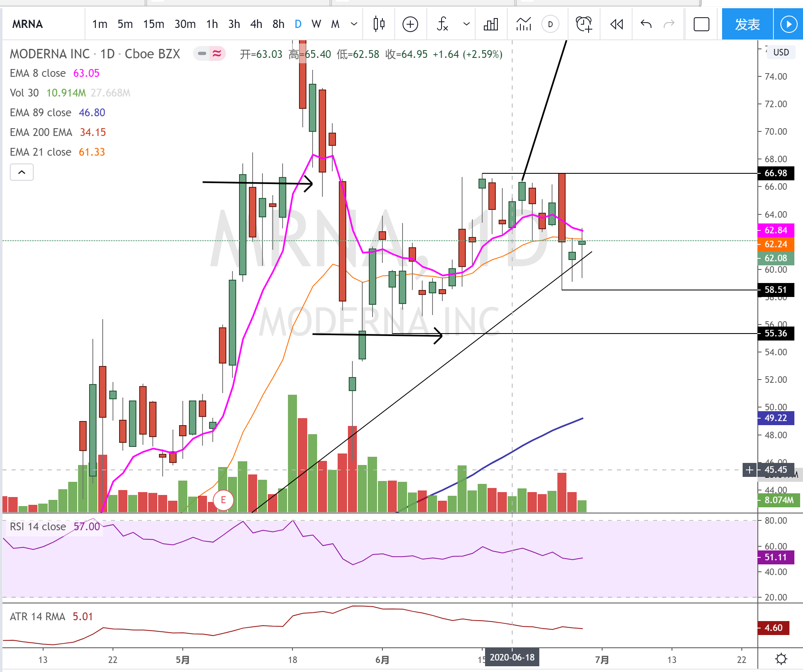Switch to weekly W interval
This screenshot has height=672, width=803.
pos(316,24)
